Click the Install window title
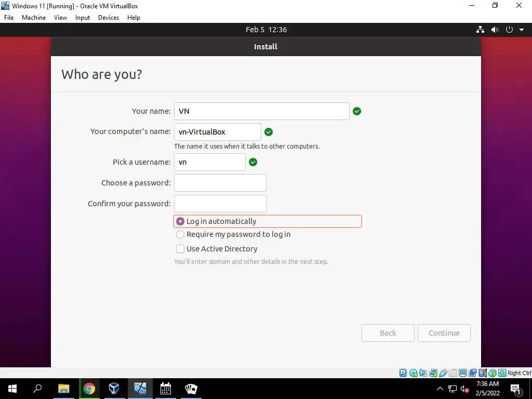This screenshot has height=399, width=532. pos(265,46)
